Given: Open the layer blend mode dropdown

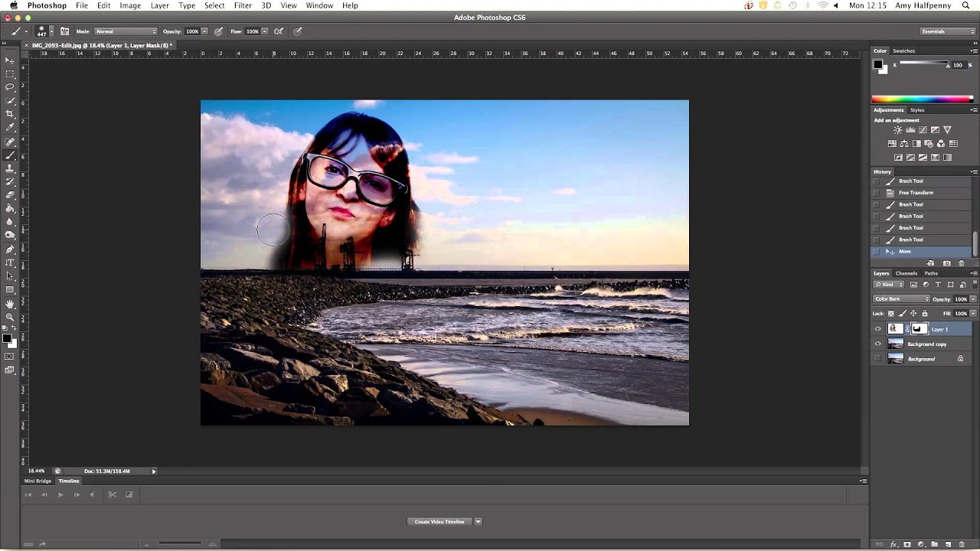Looking at the screenshot, I should pyautogui.click(x=901, y=299).
